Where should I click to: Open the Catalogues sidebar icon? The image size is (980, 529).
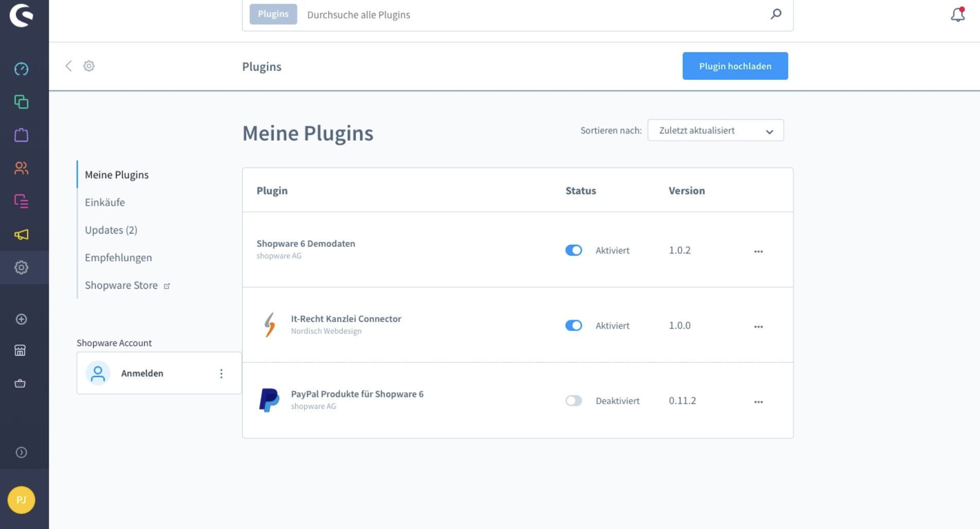(21, 102)
